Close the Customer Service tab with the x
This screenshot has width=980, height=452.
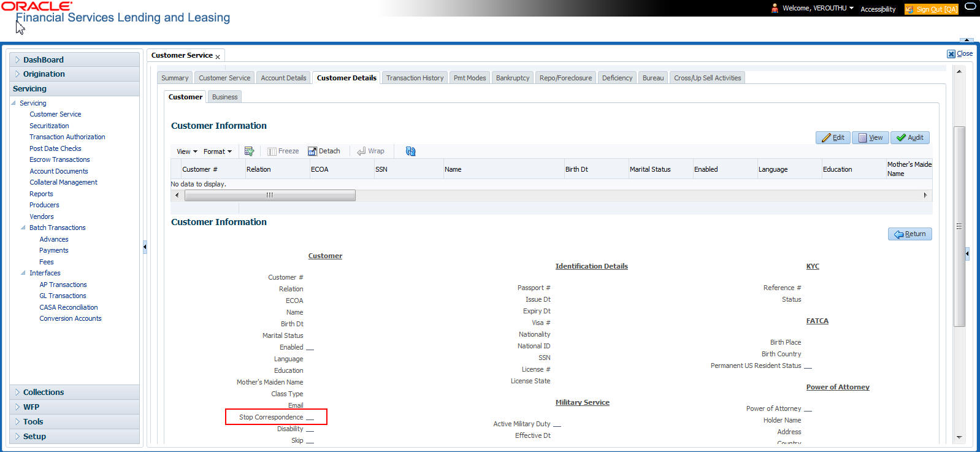(x=218, y=57)
